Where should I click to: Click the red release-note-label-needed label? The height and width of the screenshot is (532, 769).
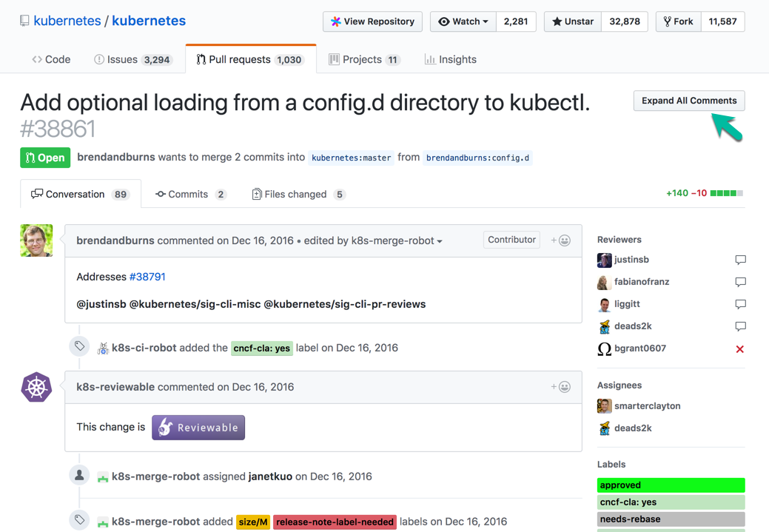point(335,522)
